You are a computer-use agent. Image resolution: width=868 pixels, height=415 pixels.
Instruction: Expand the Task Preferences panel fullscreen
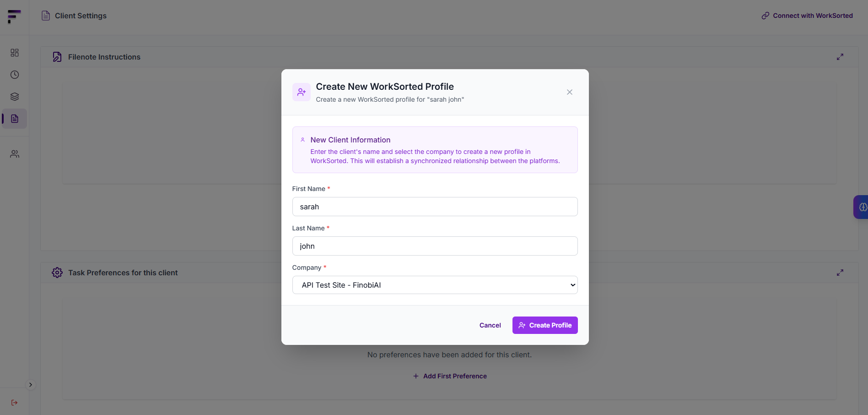tap(840, 272)
